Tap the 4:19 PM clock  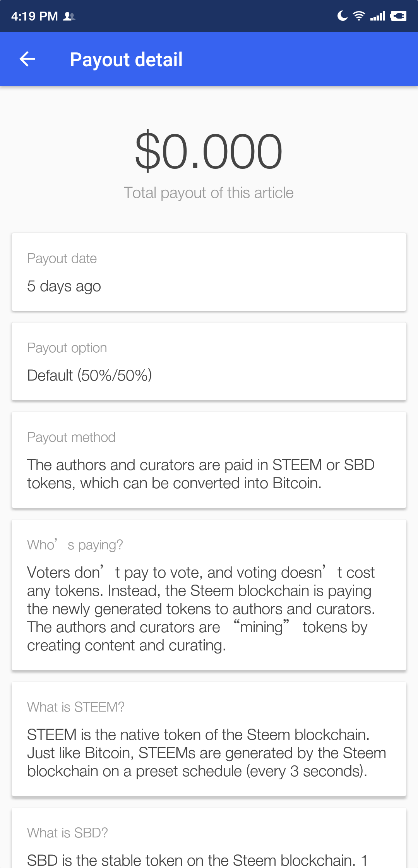pyautogui.click(x=34, y=16)
